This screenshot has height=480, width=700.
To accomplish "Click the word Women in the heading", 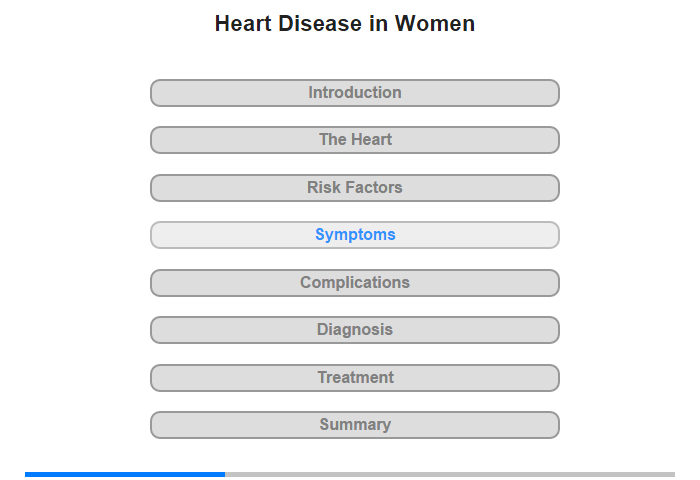I will click(435, 24).
